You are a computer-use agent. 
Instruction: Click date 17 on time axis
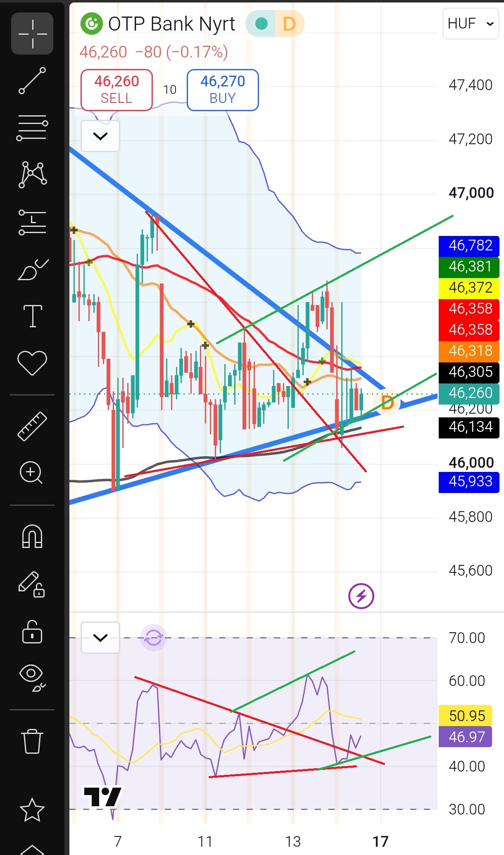point(380,841)
